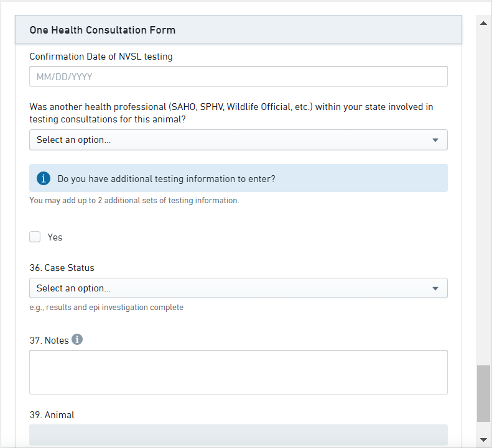Click inside the Notes text area
The image size is (492, 448).
238,372
